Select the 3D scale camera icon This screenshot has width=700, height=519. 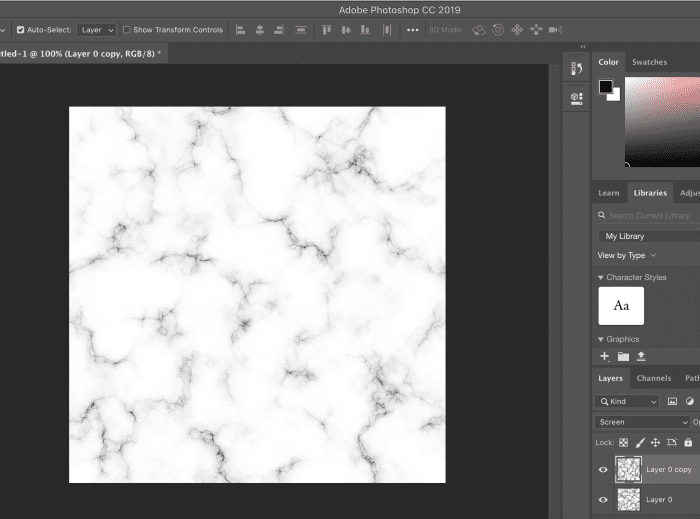(555, 30)
